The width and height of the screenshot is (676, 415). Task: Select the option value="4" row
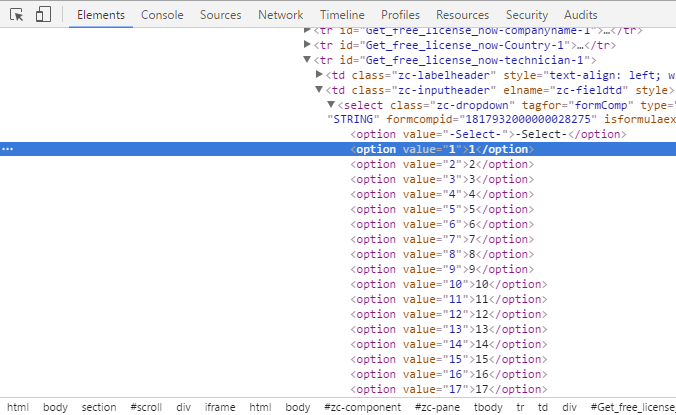[x=442, y=194]
